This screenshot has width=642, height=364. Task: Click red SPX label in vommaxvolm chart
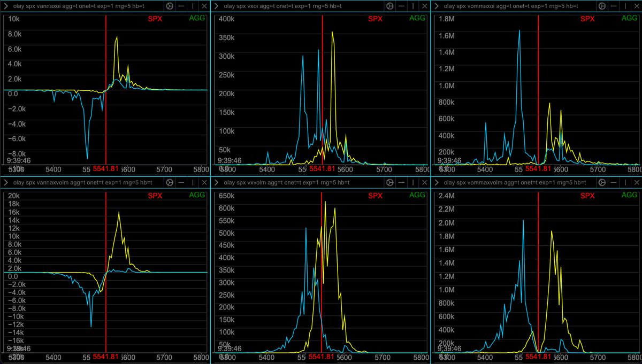(587, 195)
